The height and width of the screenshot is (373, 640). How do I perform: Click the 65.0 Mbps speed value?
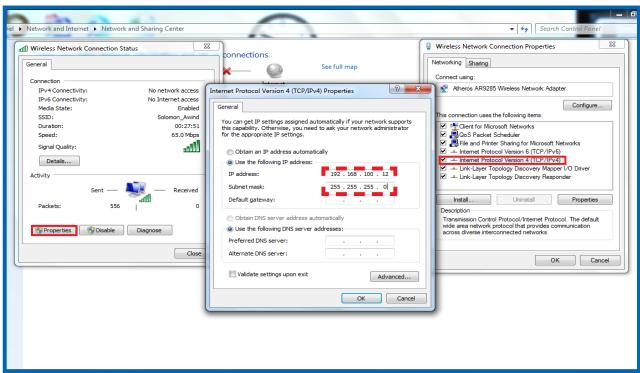pyautogui.click(x=185, y=135)
